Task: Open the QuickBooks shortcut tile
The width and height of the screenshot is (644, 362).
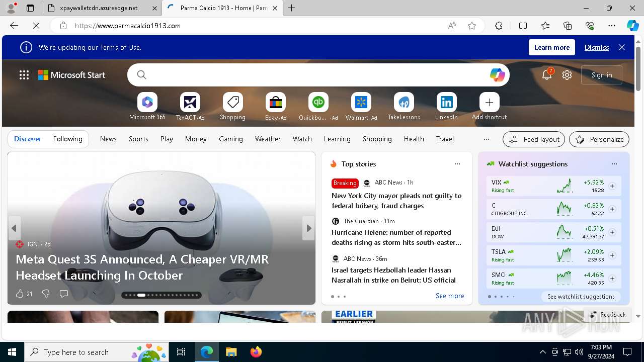Action: tap(318, 103)
